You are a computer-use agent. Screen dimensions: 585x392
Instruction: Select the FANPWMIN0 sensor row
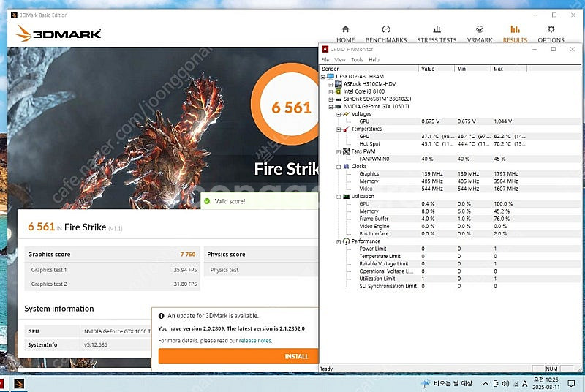(x=450, y=159)
